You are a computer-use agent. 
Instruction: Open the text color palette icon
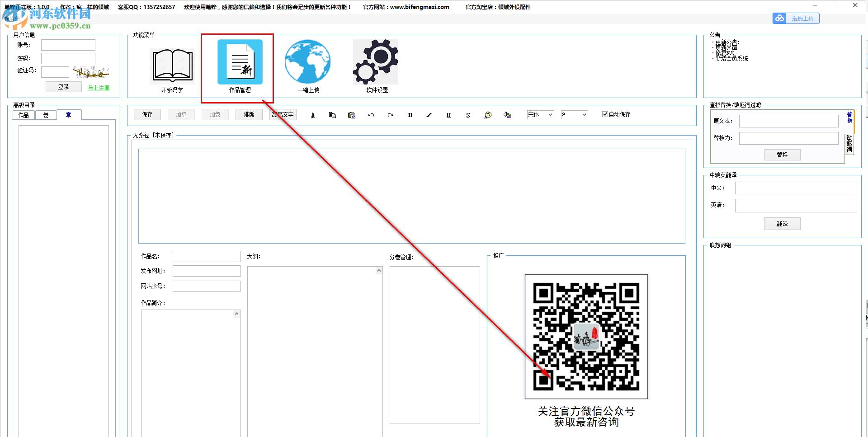pos(488,115)
